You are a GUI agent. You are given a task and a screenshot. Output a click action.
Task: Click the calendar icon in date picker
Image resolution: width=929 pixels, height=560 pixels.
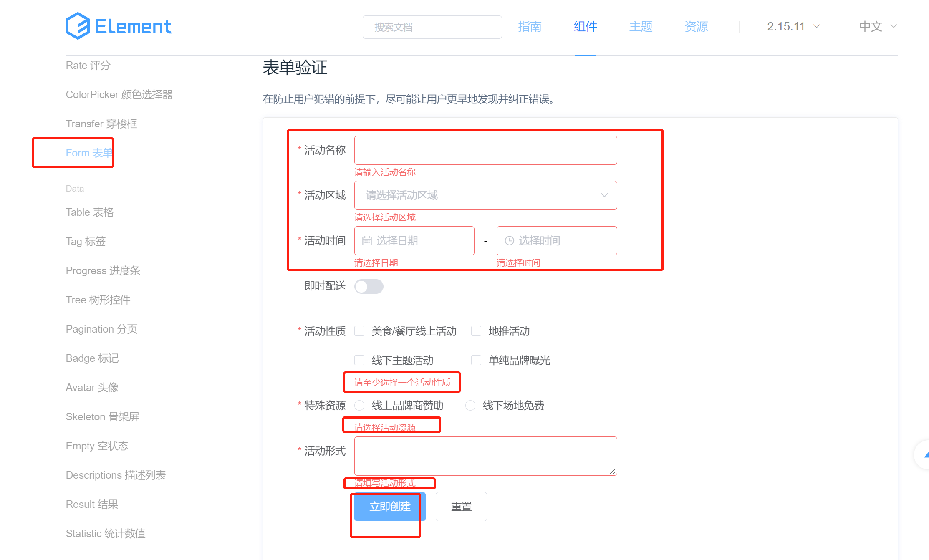coord(367,241)
